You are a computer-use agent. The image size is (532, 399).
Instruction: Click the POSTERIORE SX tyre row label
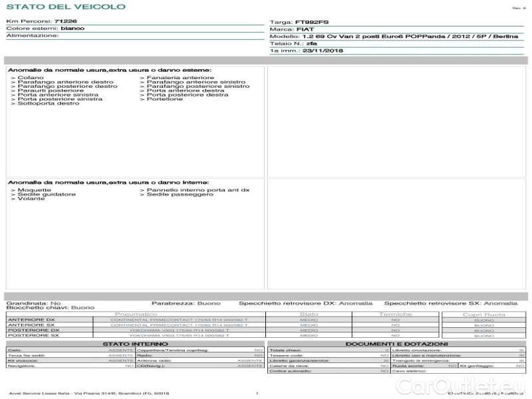(x=33, y=335)
